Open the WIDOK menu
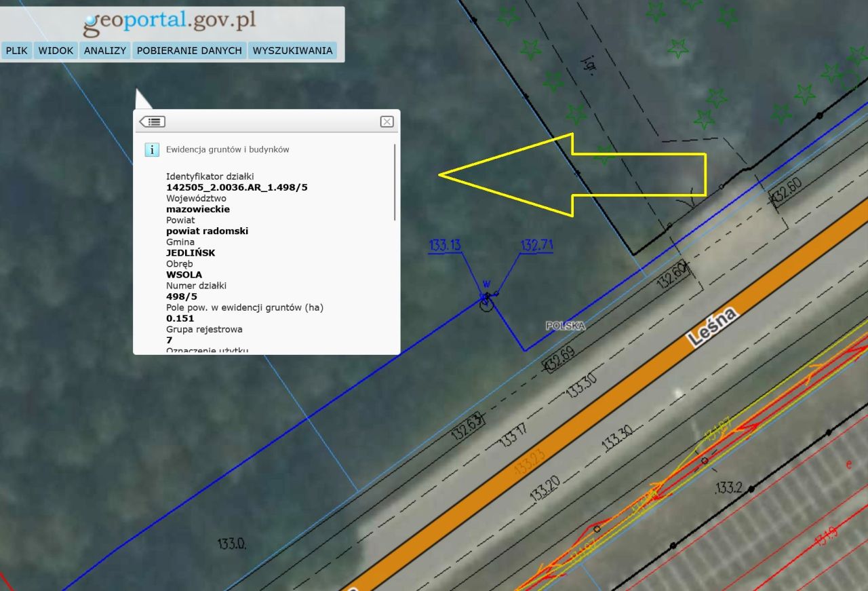 [x=56, y=51]
